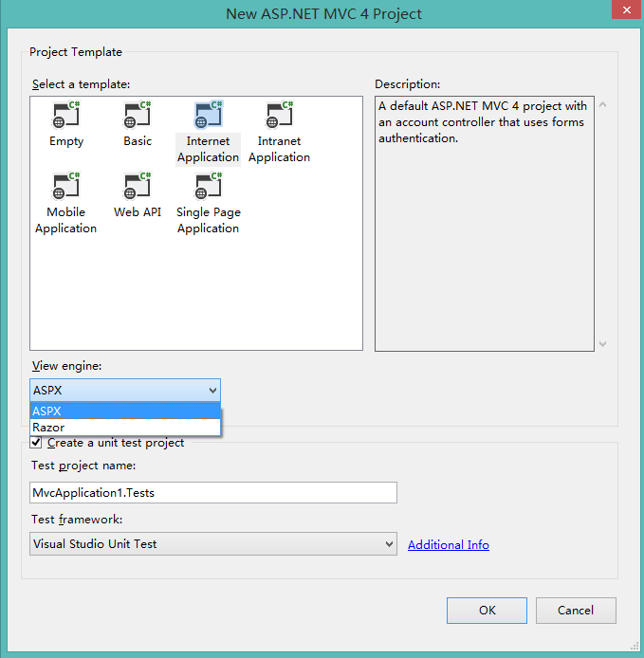Viewport: 644px width, 658px height.
Task: Collapse the View engine combo box
Action: pyautogui.click(x=125, y=391)
